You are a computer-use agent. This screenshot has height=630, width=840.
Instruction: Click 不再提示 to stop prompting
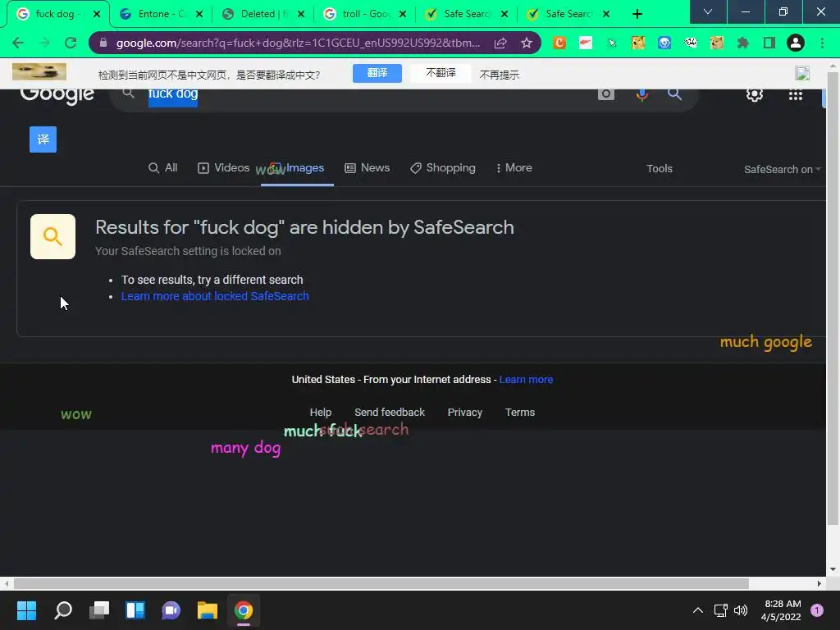tap(500, 75)
